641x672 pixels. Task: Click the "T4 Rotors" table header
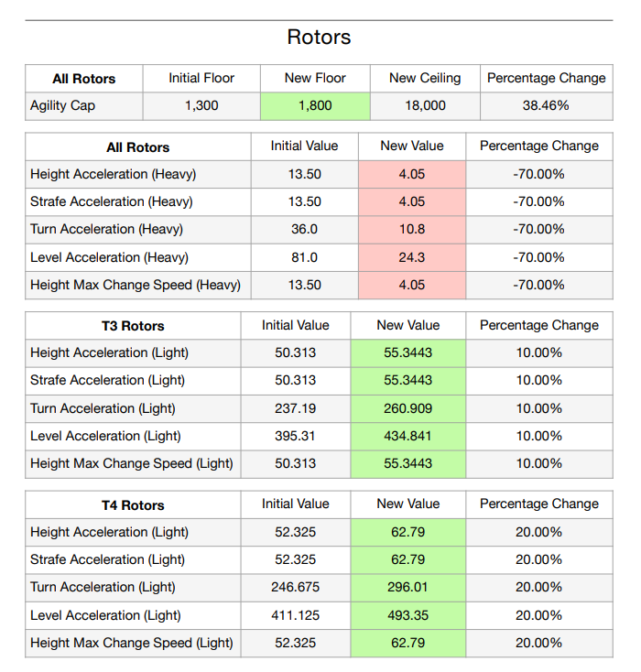pyautogui.click(x=133, y=504)
